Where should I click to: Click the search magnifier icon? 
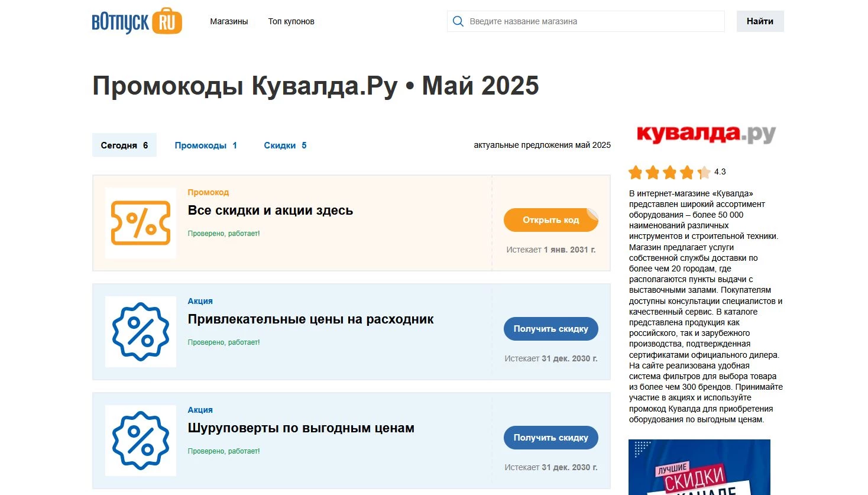coord(458,21)
